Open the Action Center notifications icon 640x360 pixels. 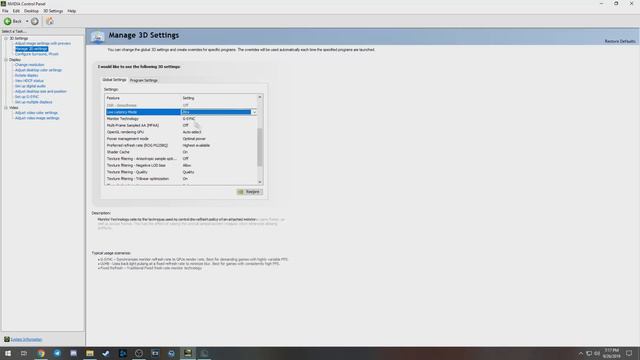(629, 353)
